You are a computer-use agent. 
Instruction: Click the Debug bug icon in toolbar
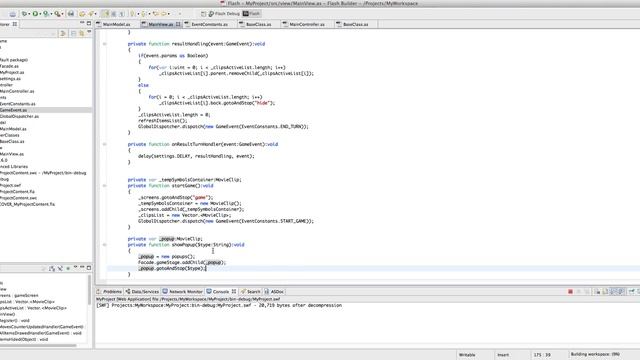tap(24, 14)
